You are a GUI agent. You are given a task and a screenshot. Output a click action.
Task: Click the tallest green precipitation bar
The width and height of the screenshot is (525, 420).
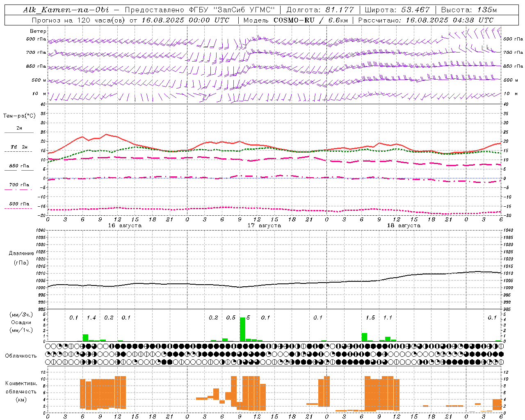[x=242, y=329]
